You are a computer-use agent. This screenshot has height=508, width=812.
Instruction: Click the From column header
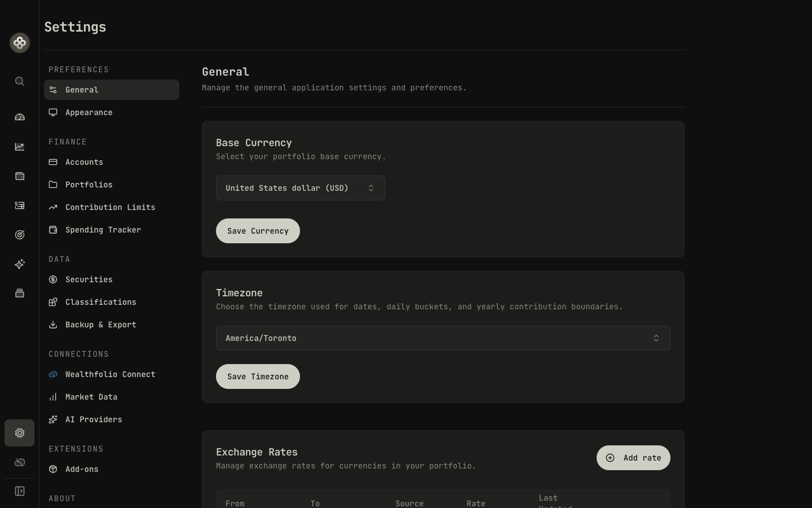tap(235, 503)
